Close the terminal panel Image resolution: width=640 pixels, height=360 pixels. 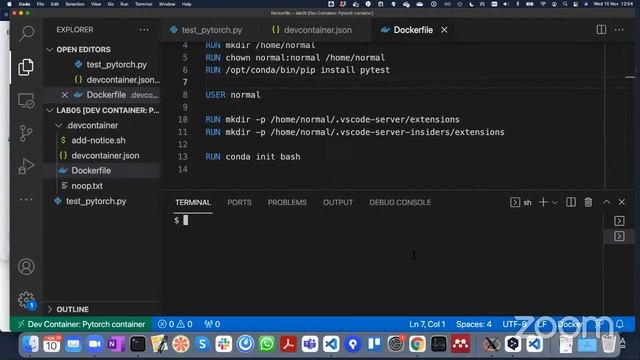pos(622,202)
